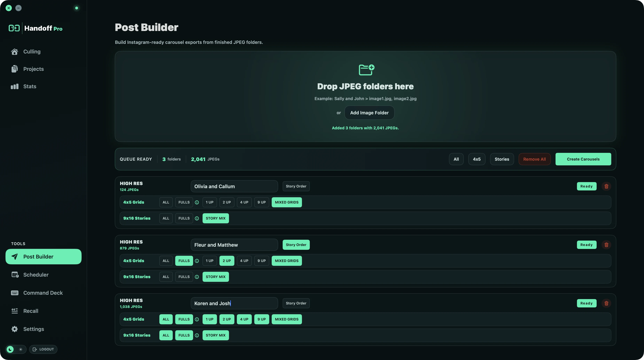Disable 2 UP grids for Fleur and Matthew
This screenshot has width=644, height=360.
point(227,261)
